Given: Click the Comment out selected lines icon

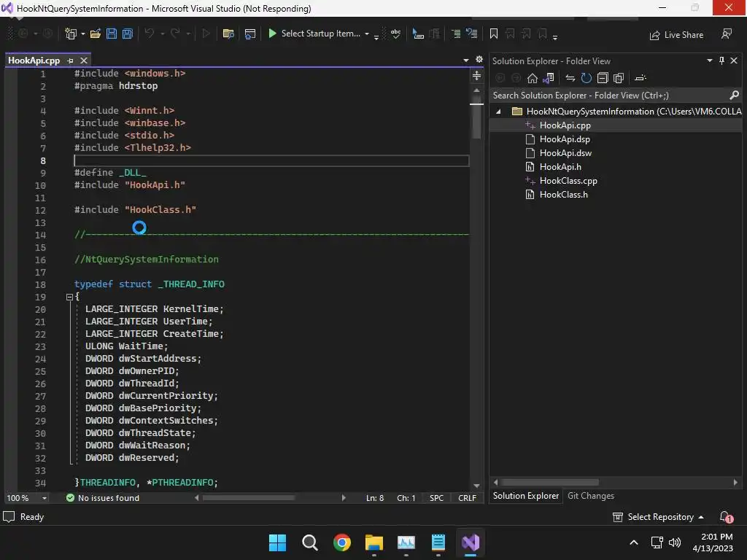Looking at the screenshot, I should 456,34.
